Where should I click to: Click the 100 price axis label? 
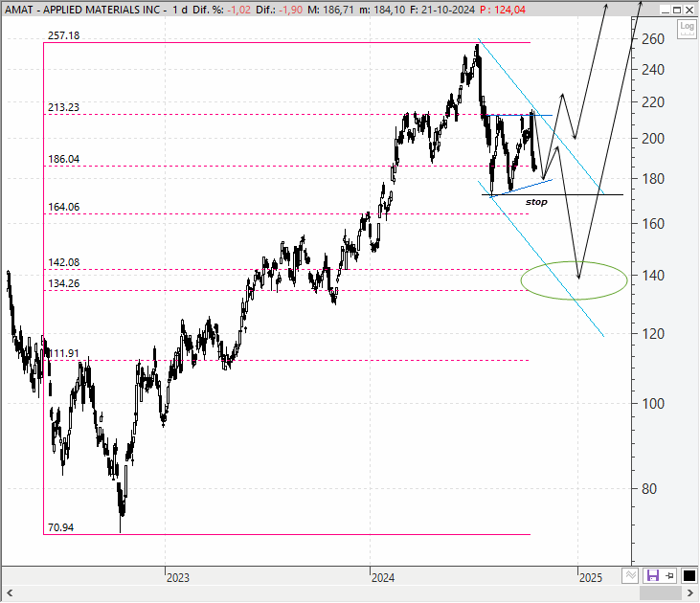(653, 404)
